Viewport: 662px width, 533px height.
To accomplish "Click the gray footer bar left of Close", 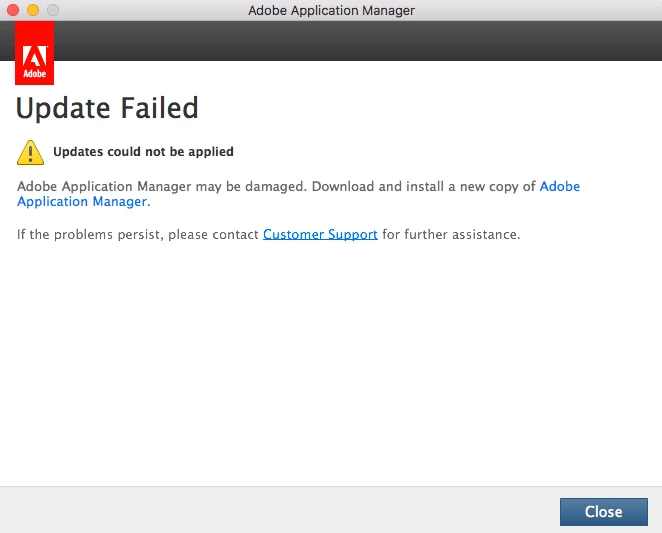I will coord(279,510).
